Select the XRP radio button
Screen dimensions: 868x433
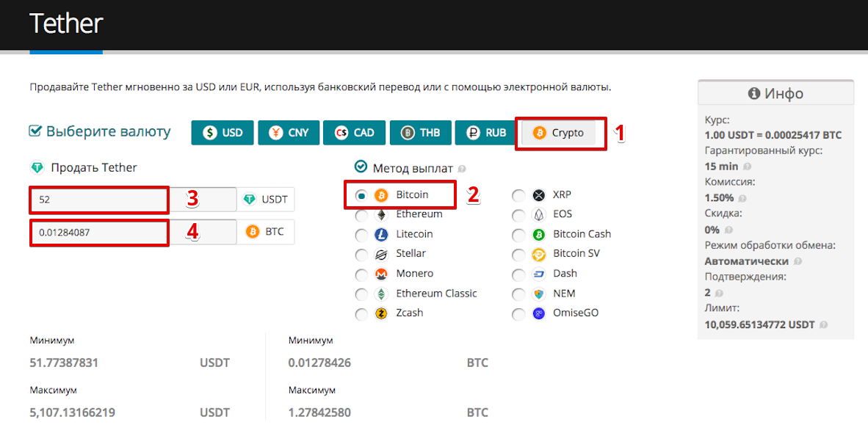coord(518,196)
